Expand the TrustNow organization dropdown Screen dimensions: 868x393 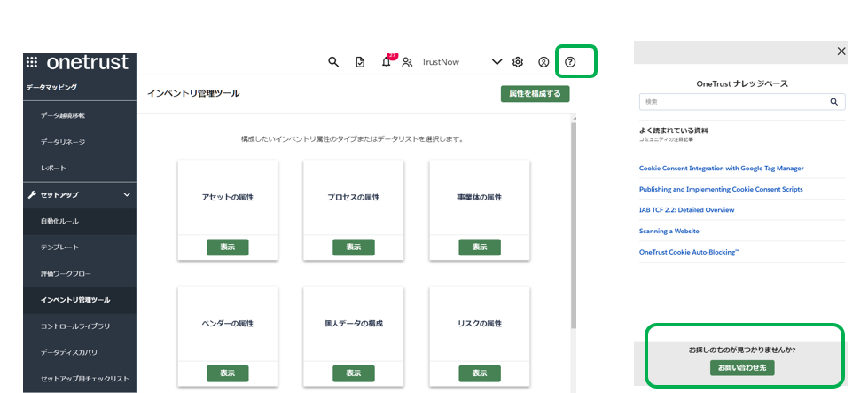[x=497, y=62]
